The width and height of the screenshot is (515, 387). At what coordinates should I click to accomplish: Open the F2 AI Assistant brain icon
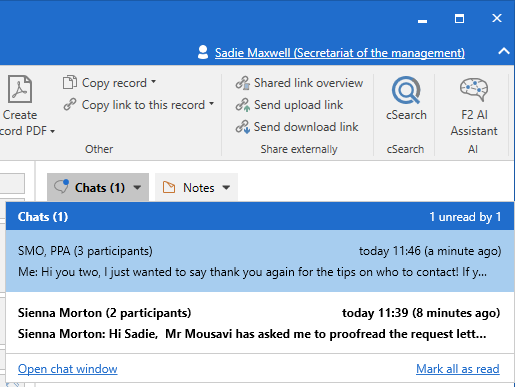[474, 89]
